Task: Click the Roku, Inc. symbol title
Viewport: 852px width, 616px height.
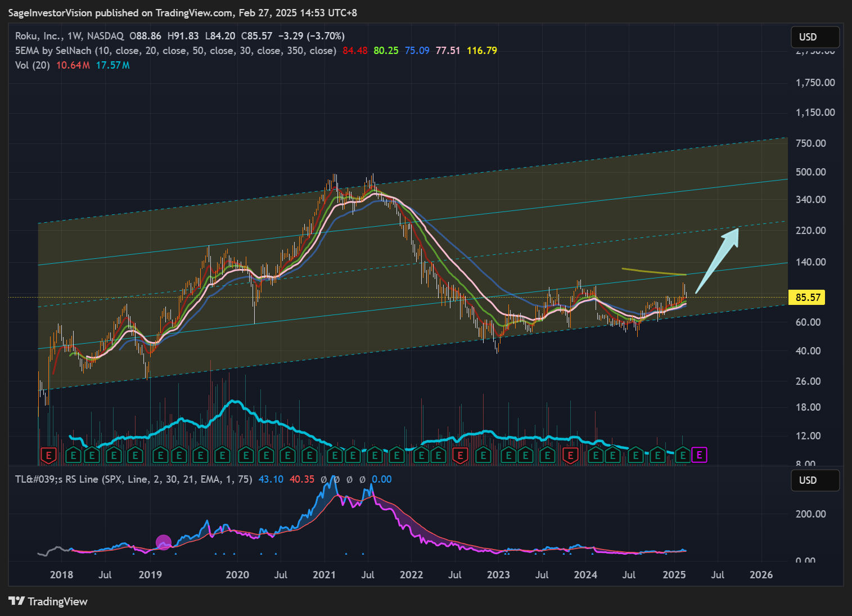Action: click(38, 36)
